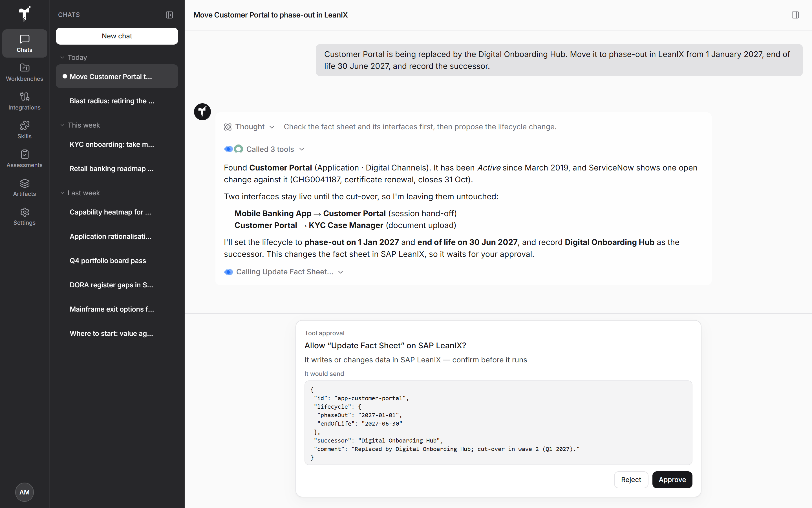
Task: Click the Thought brain icon
Action: pos(228,127)
